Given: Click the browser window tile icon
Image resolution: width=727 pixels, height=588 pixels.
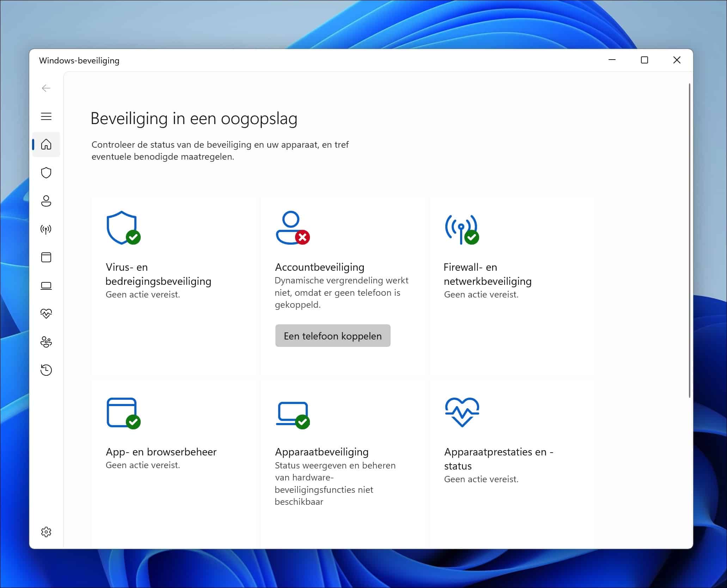Looking at the screenshot, I should (123, 413).
